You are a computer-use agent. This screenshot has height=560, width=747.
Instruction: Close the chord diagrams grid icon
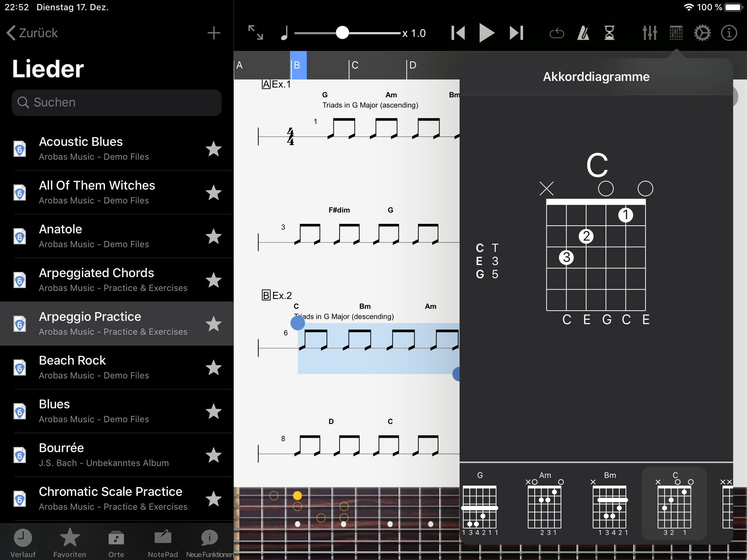[x=676, y=33]
